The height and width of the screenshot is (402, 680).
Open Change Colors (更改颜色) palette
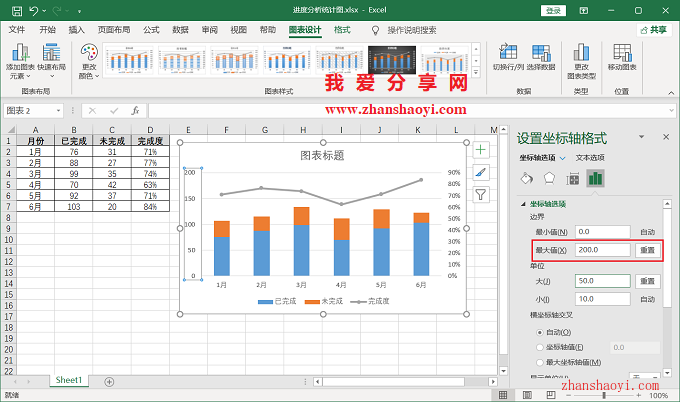(89, 61)
